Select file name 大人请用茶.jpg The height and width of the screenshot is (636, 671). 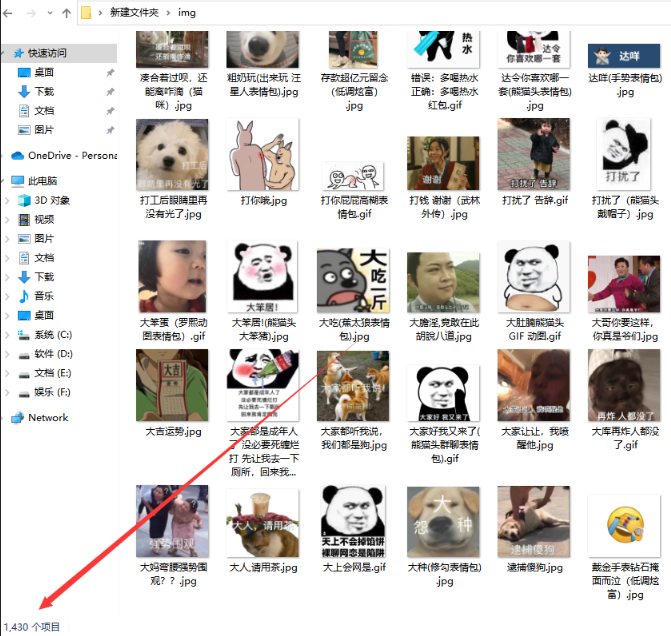[x=263, y=568]
